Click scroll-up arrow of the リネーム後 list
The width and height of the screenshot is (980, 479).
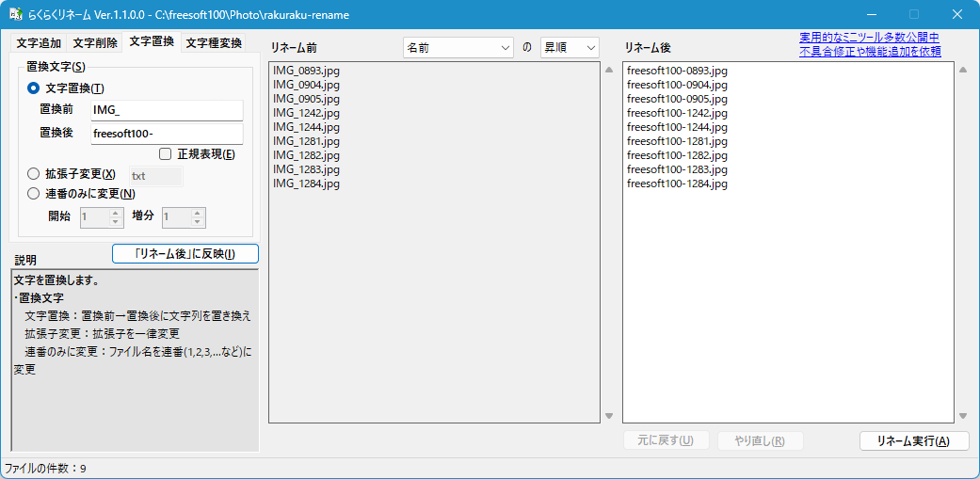click(x=963, y=70)
